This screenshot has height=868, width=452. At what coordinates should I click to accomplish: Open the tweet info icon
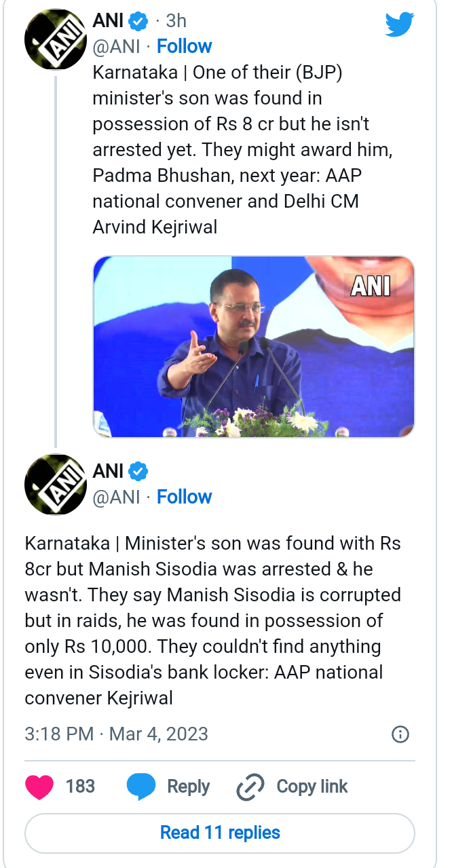pos(400,734)
